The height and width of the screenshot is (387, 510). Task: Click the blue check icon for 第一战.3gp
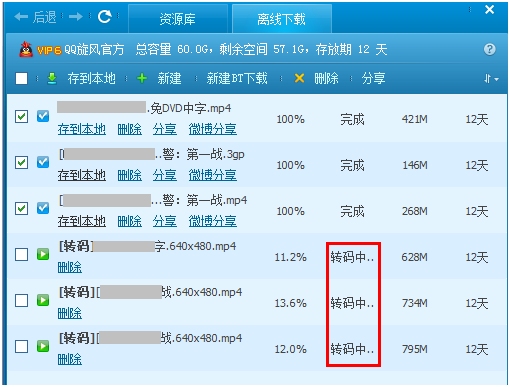click(43, 162)
